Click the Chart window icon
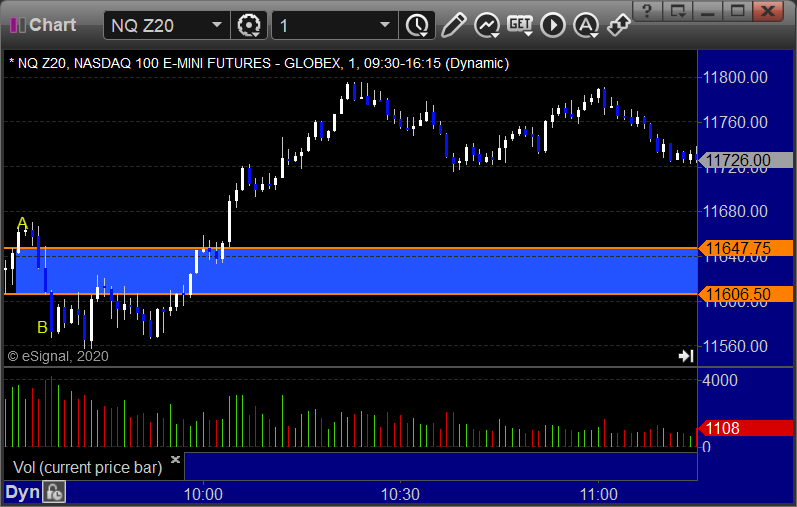The width and height of the screenshot is (797, 507). click(x=18, y=25)
